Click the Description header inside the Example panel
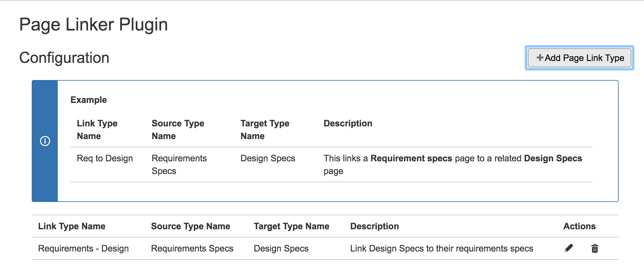Screen dimensions: 644x275 [x=348, y=123]
